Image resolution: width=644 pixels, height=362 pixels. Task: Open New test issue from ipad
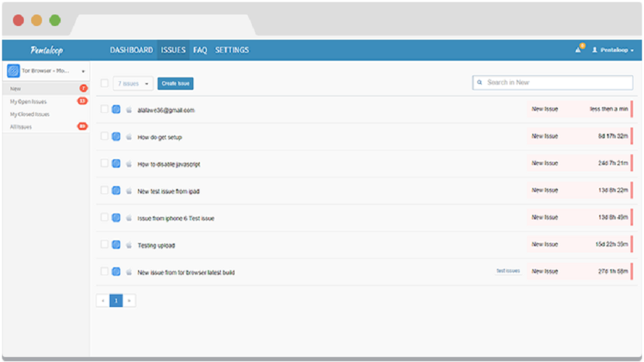point(169,191)
